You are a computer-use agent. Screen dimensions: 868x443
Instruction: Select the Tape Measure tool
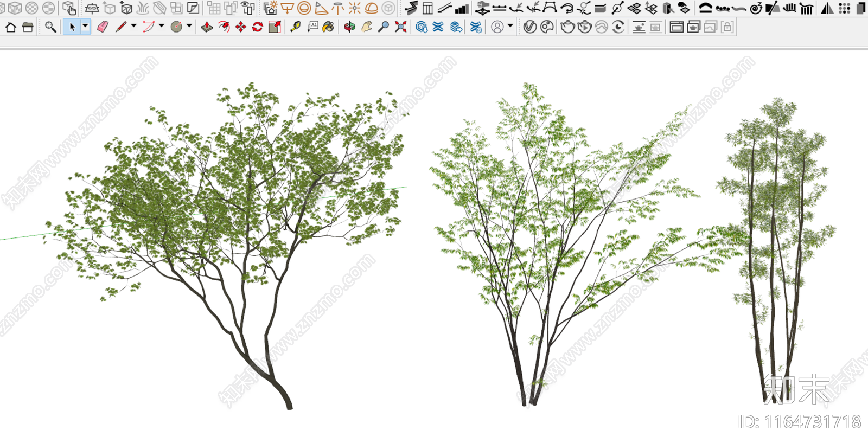[295, 27]
